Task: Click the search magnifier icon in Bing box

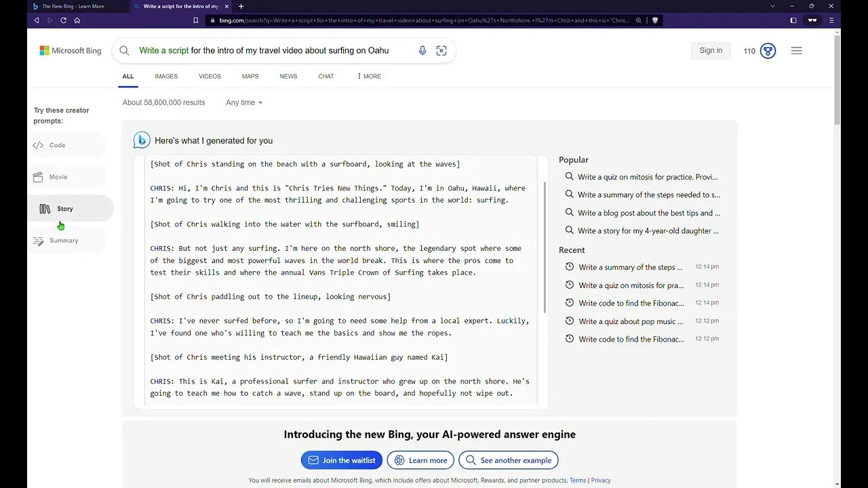Action: click(x=124, y=51)
